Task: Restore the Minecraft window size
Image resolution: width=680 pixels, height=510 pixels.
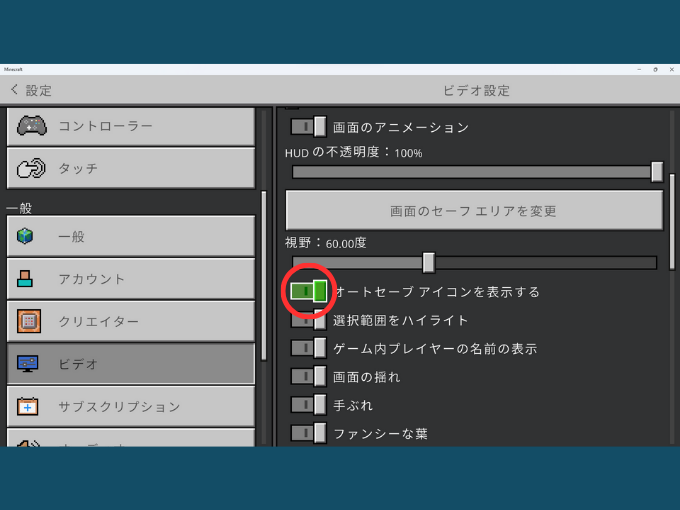Action: click(x=655, y=69)
